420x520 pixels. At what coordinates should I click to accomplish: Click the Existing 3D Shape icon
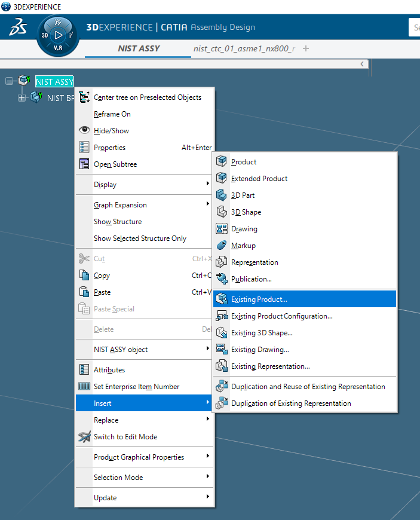tap(222, 333)
